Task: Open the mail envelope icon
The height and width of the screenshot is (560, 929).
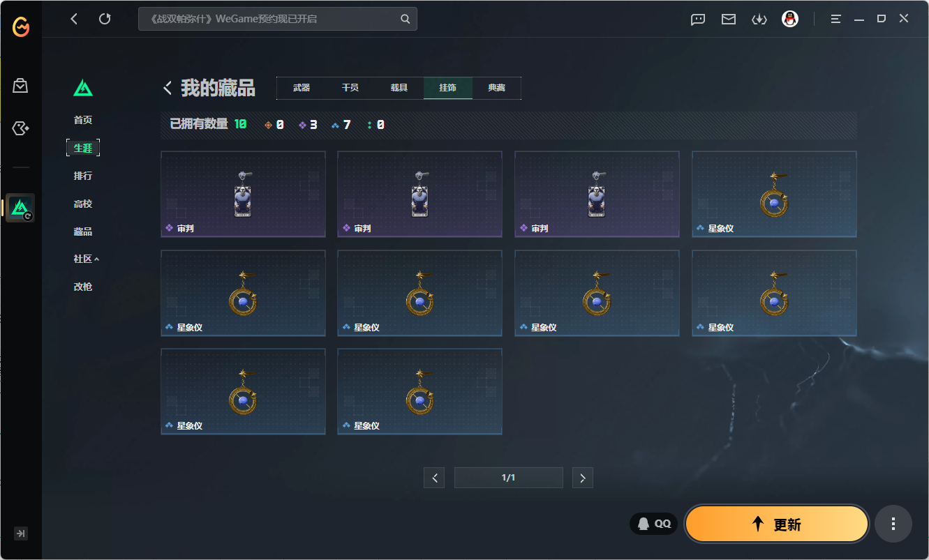Action: click(729, 20)
